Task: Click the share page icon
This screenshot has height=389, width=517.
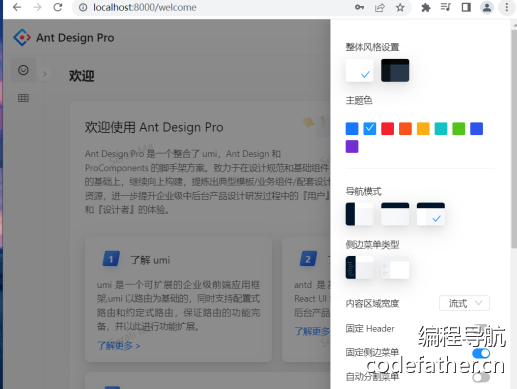Action: coord(380,7)
